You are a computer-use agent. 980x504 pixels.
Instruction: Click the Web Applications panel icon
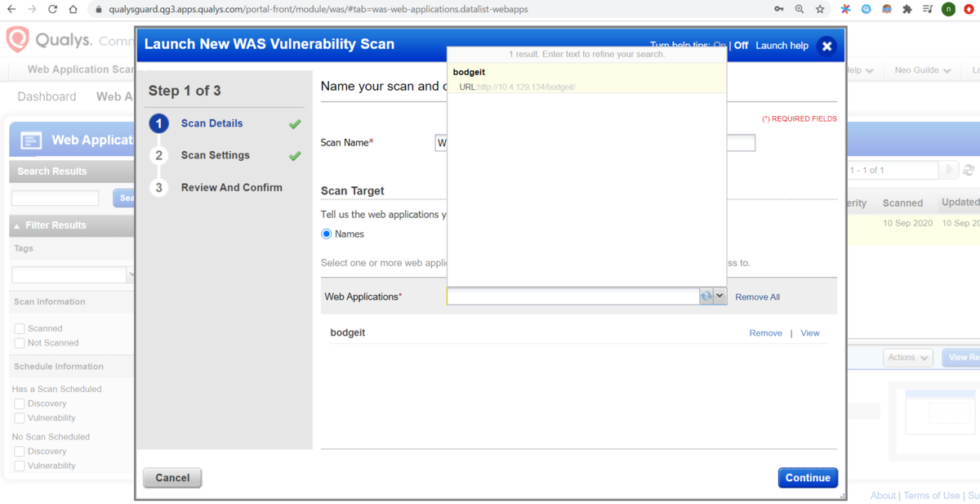tap(31, 140)
